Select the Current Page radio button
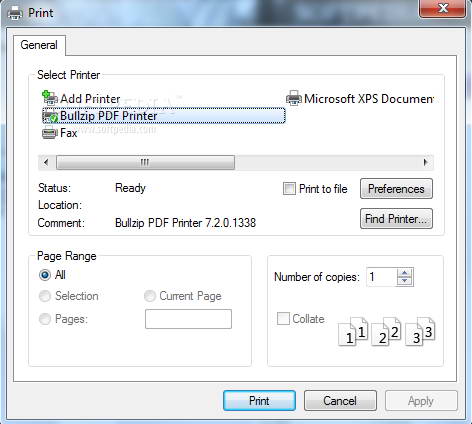Screen dimensions: 472x424 pyautogui.click(x=150, y=296)
